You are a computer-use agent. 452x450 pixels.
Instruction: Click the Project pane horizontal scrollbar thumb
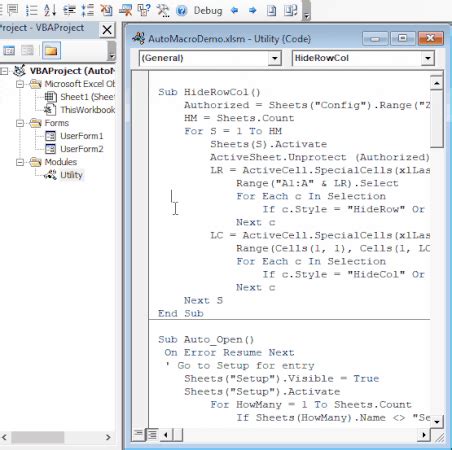(37, 437)
